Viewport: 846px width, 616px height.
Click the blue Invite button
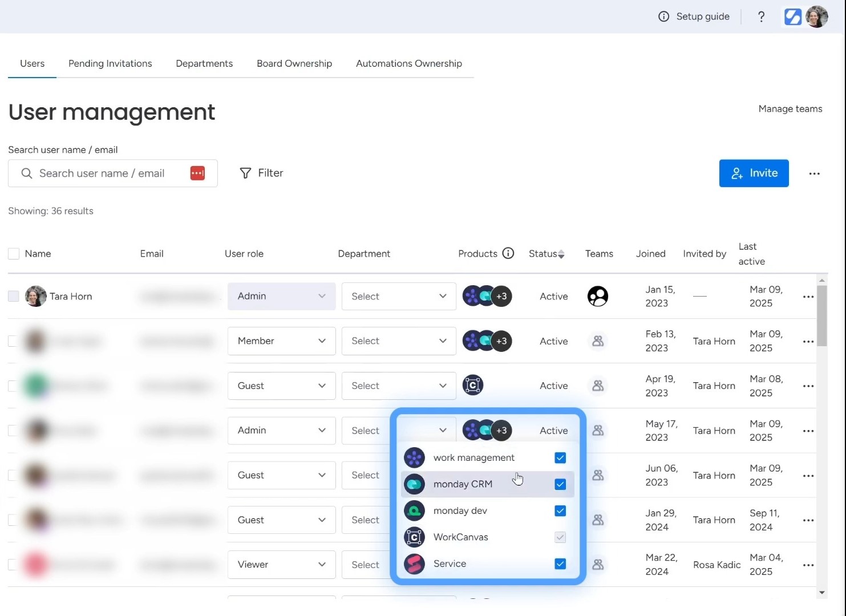point(754,173)
